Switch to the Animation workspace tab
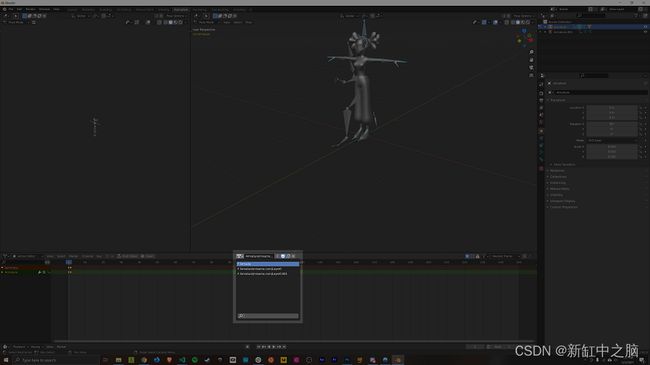 coord(181,10)
